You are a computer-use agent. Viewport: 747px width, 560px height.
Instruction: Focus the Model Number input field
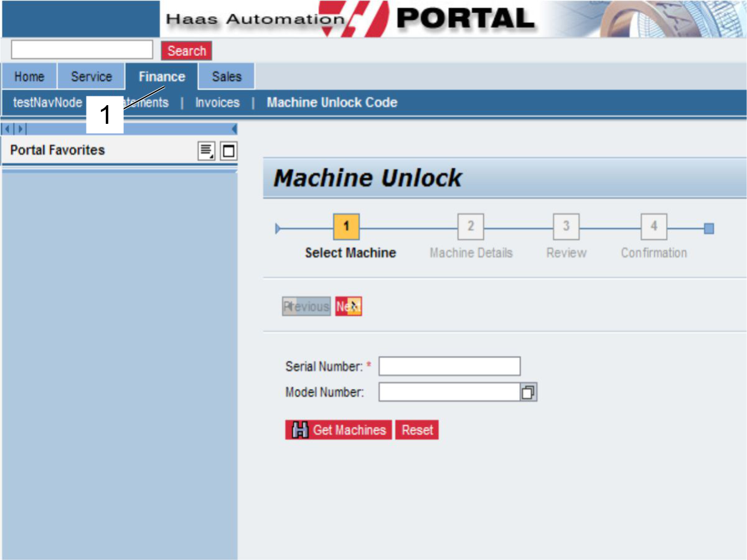pyautogui.click(x=449, y=392)
